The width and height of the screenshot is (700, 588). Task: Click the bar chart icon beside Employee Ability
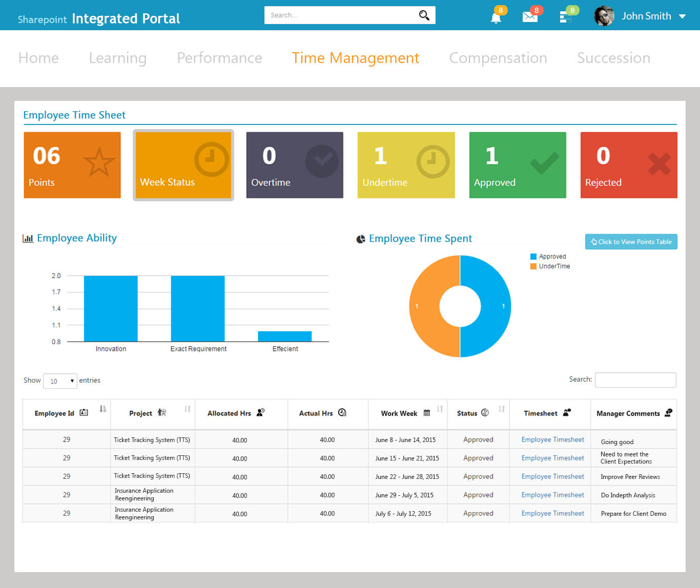click(x=28, y=238)
